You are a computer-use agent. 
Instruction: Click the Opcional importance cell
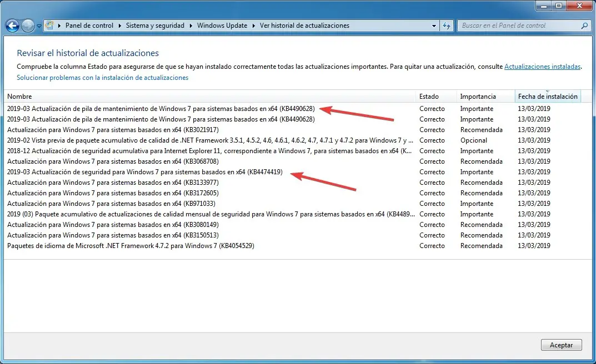[474, 140]
